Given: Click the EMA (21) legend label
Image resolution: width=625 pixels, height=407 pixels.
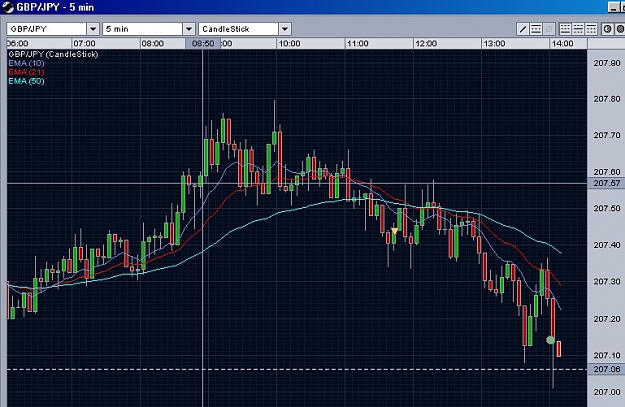Looking at the screenshot, I should [x=26, y=72].
